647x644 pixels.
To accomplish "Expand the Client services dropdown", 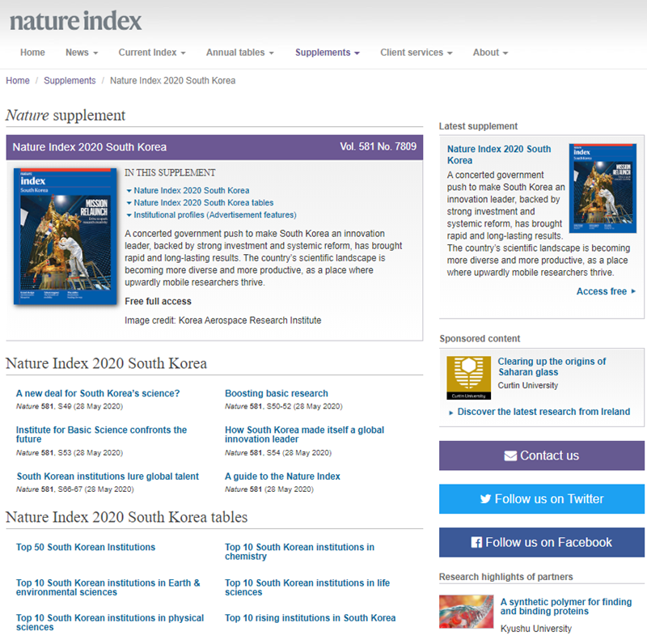I will coord(417,53).
